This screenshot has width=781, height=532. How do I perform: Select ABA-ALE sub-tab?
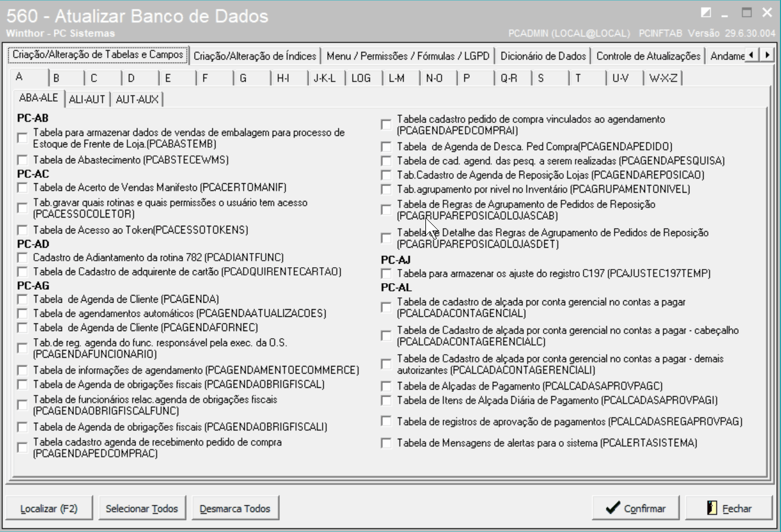[38, 98]
